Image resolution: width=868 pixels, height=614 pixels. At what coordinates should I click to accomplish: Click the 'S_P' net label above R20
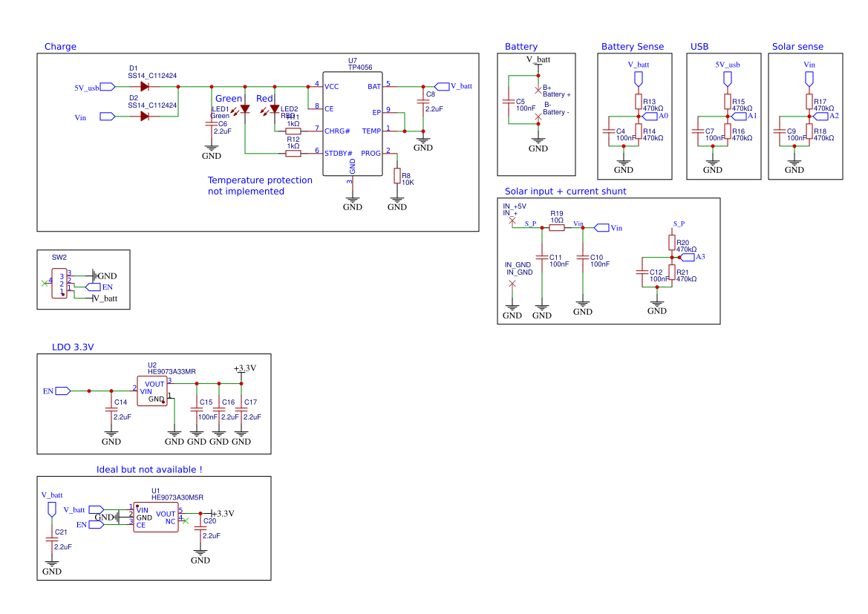coord(679,223)
